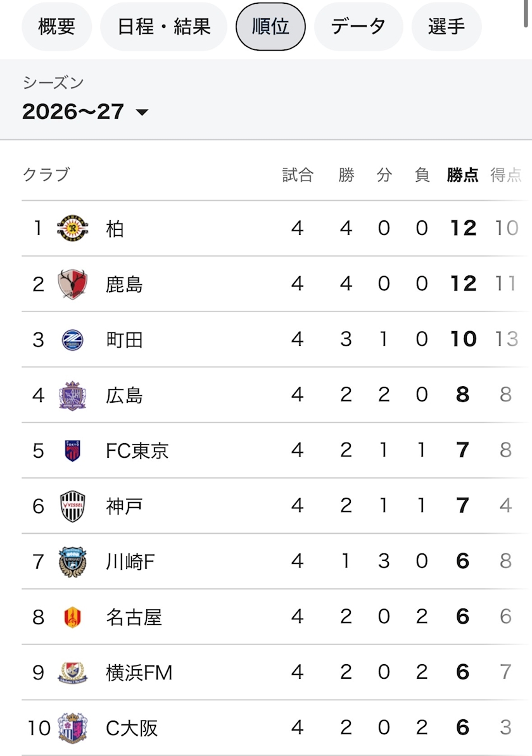Open FC東京 shield crest
The height and width of the screenshot is (756, 532).
pyautogui.click(x=72, y=451)
